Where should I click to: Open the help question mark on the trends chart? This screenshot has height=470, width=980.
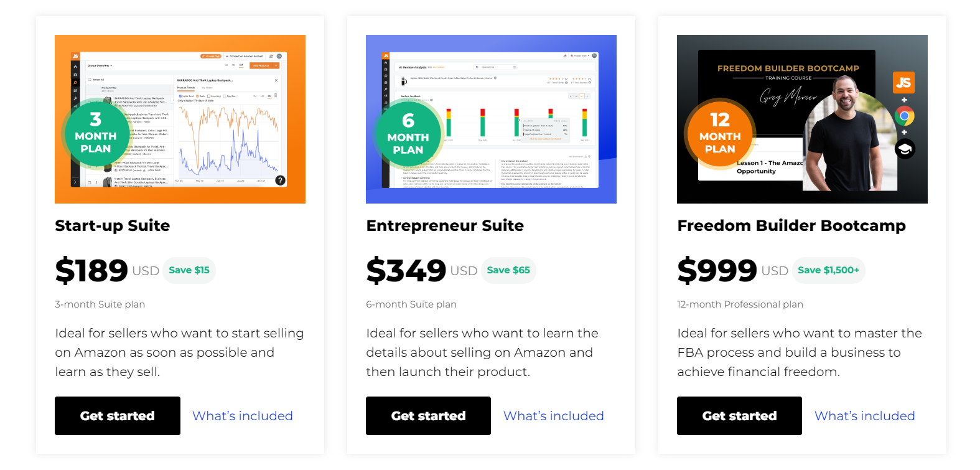(x=279, y=181)
